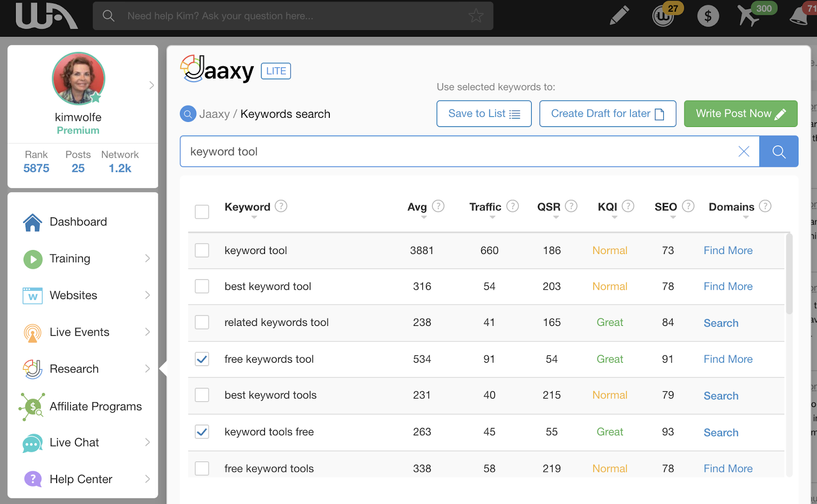Click the dollar sign icon in top bar
The height and width of the screenshot is (504, 817).
point(708,16)
